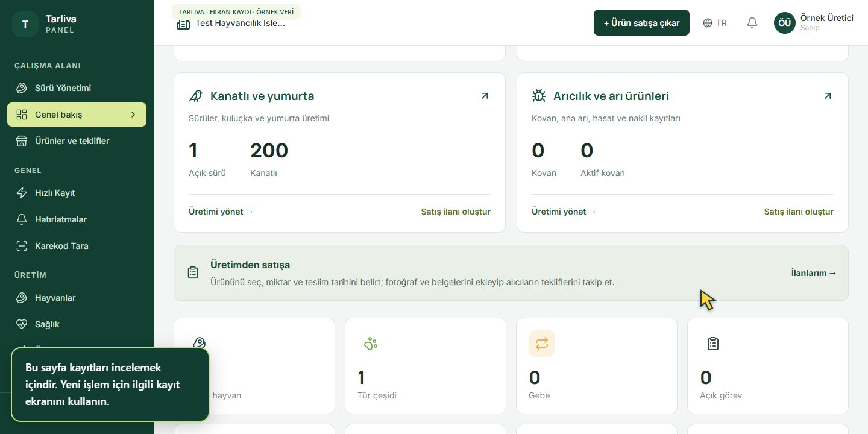Click the globe language icon beside TR
This screenshot has width=868, height=434.
pos(708,23)
